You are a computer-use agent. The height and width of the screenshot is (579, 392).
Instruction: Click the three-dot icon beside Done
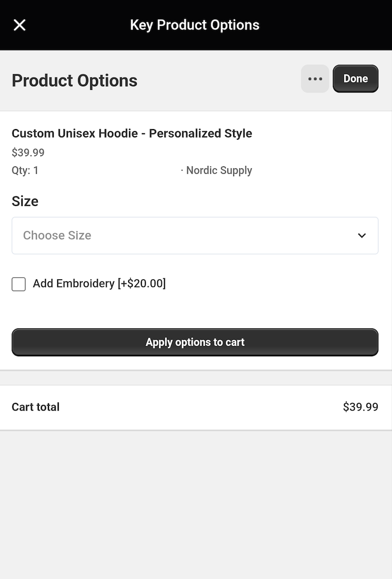[x=315, y=78]
